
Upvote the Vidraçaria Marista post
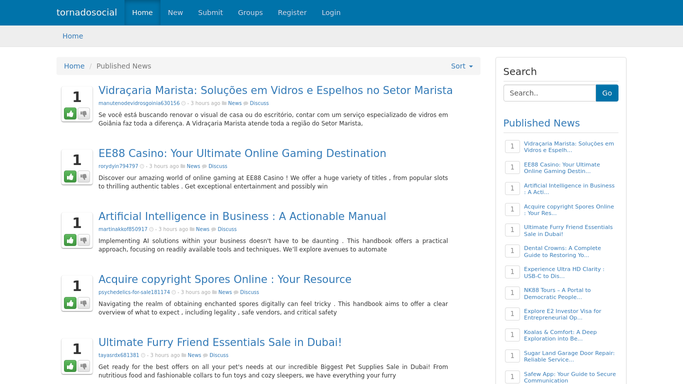pyautogui.click(x=70, y=114)
